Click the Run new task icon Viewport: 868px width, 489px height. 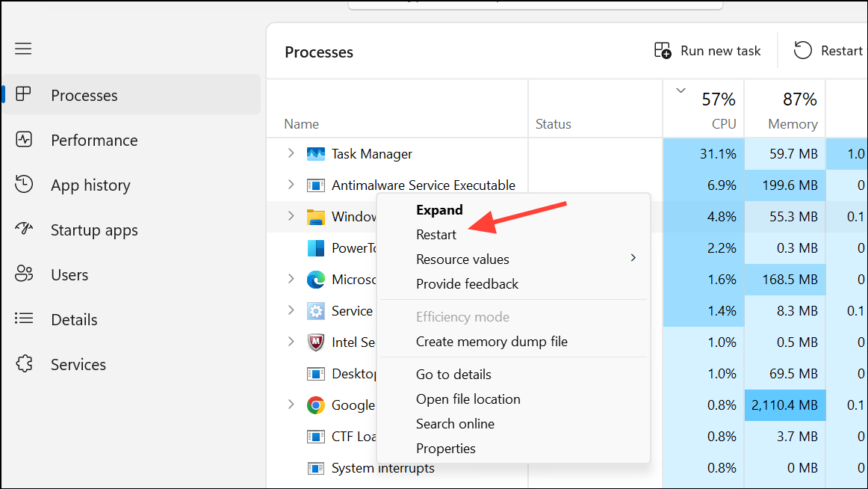pyautogui.click(x=663, y=50)
